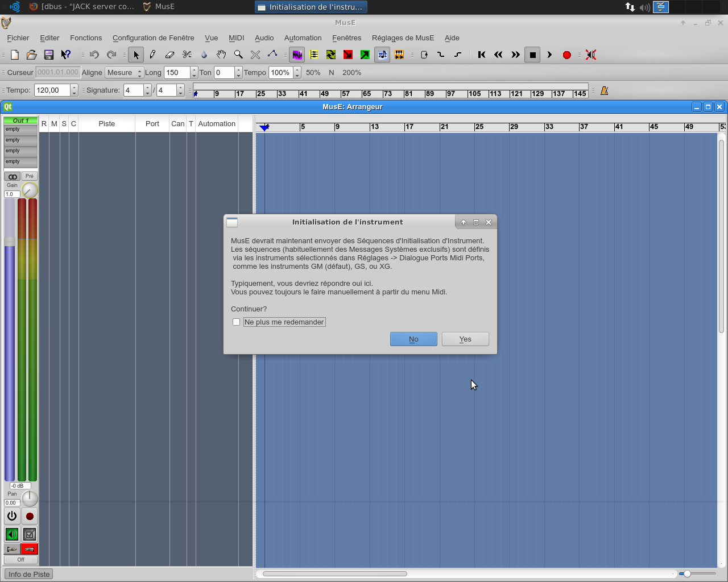Open the Réglages de MusE menu
This screenshot has height=582, width=728.
pos(403,38)
